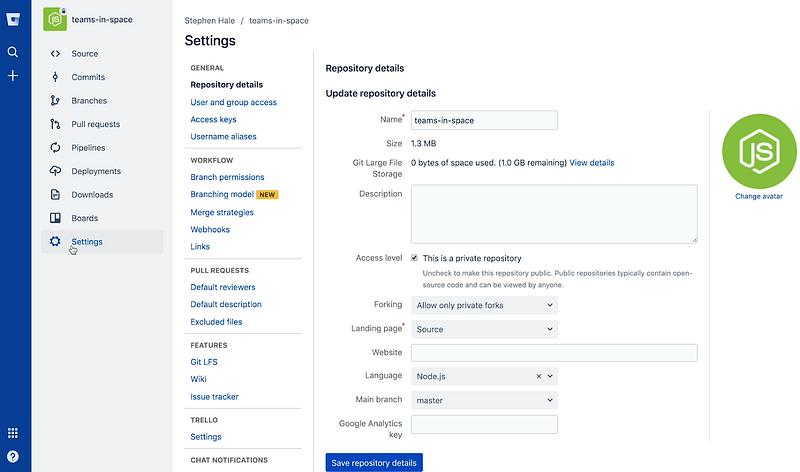
Task: Expand the Language dropdown arrow
Action: pos(550,376)
